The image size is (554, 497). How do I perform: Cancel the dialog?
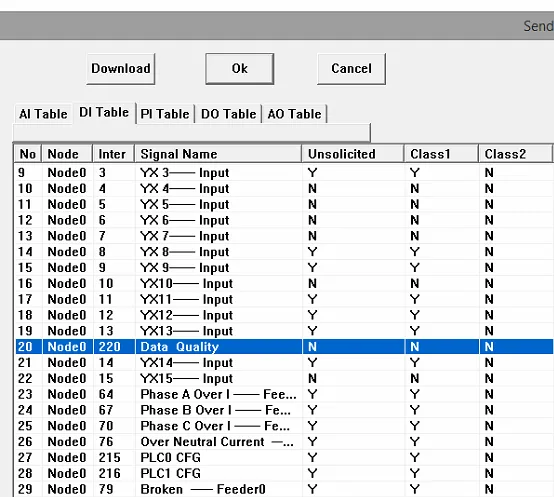click(351, 69)
